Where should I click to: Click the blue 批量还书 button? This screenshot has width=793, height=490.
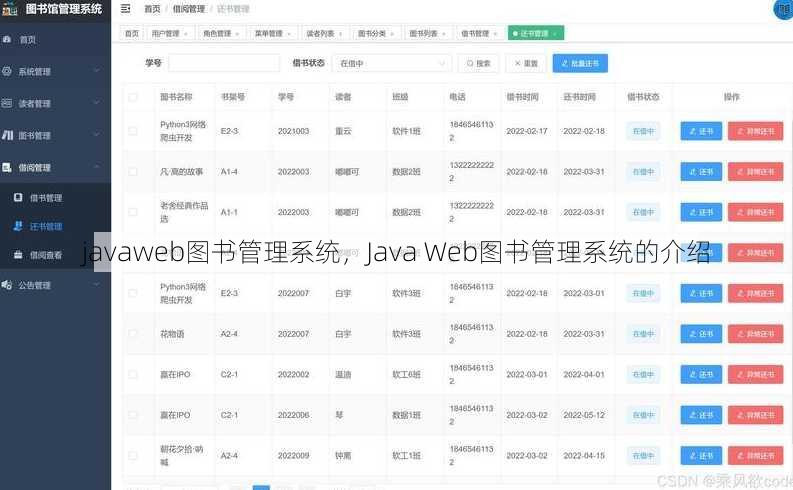coord(580,63)
